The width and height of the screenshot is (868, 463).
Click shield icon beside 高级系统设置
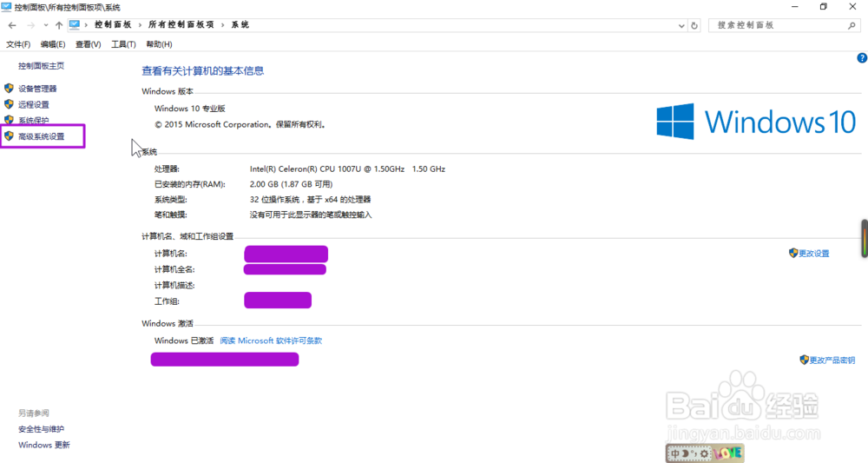click(9, 136)
